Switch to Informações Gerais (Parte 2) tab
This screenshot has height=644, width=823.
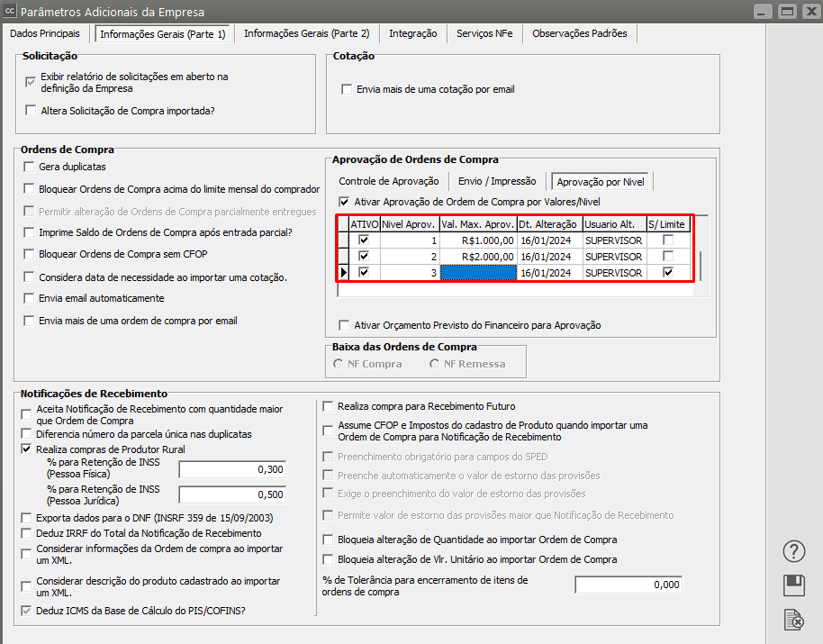point(306,33)
